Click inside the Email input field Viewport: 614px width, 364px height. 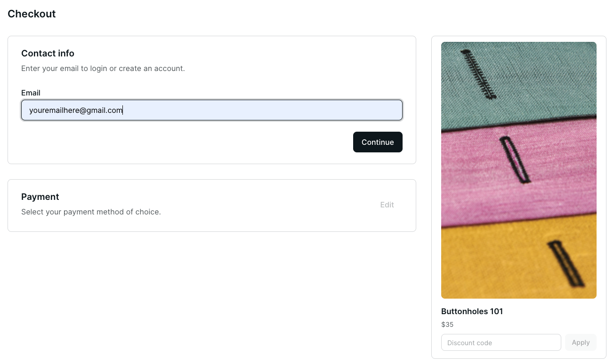point(211,110)
